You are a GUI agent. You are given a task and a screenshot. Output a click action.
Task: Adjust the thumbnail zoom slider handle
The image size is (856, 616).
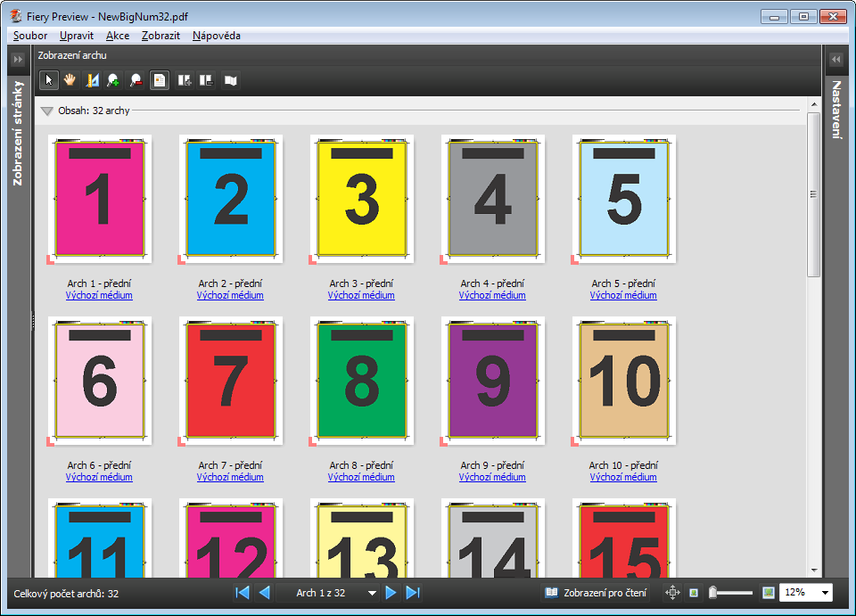tap(712, 593)
